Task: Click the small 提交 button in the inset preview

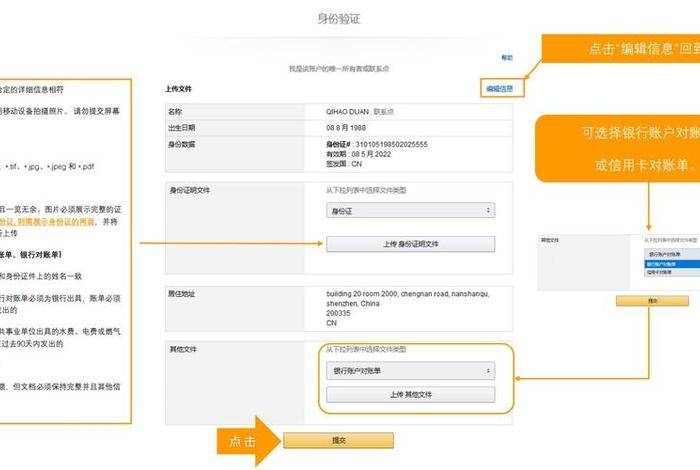Action: pos(652,299)
